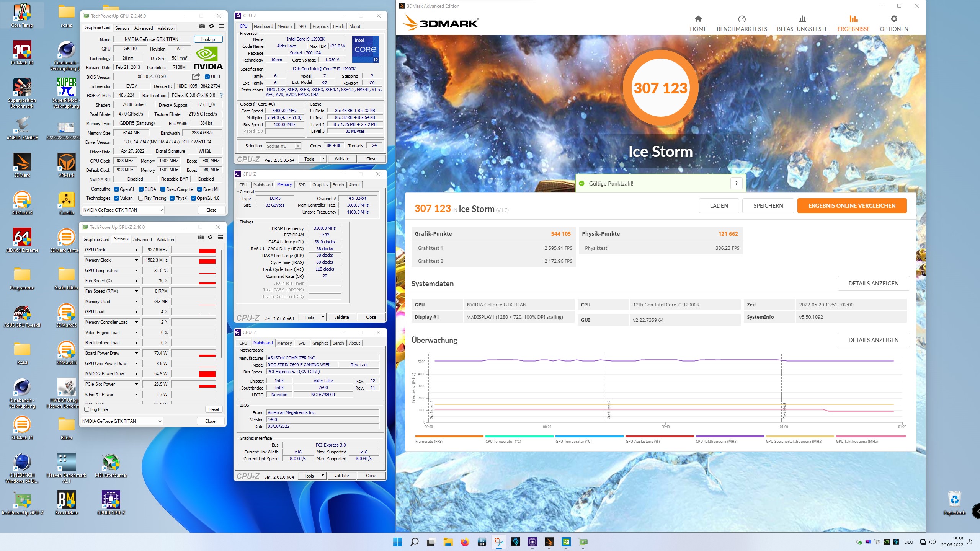
Task: Open MSI Afterburner desktop shortcut
Action: point(111,465)
